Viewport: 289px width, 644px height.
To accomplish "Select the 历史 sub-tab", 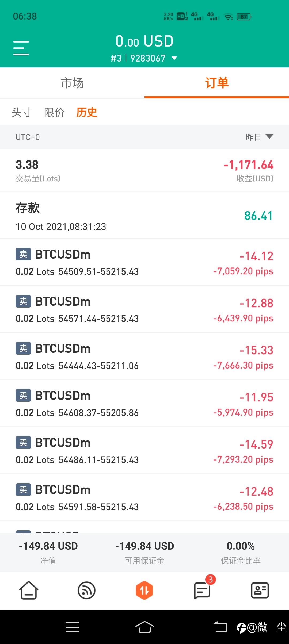I will 87,112.
